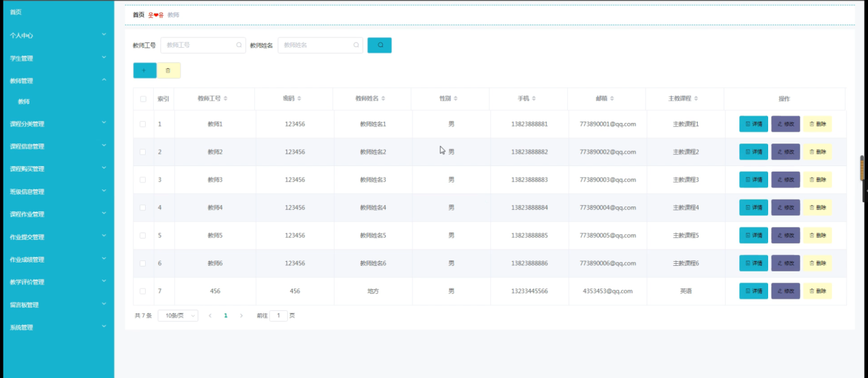Viewport: 868px width, 378px height.
Task: Open 详情 for the row with 英语 course
Action: pyautogui.click(x=754, y=291)
